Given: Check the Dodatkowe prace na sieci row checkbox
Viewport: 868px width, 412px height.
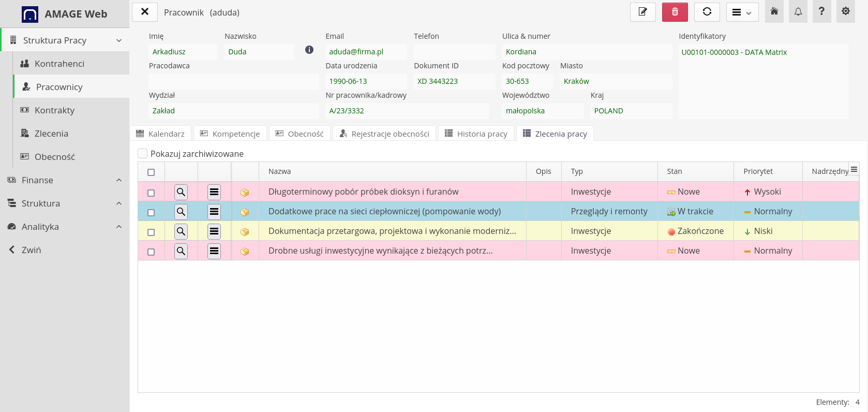Looking at the screenshot, I should coord(151,213).
